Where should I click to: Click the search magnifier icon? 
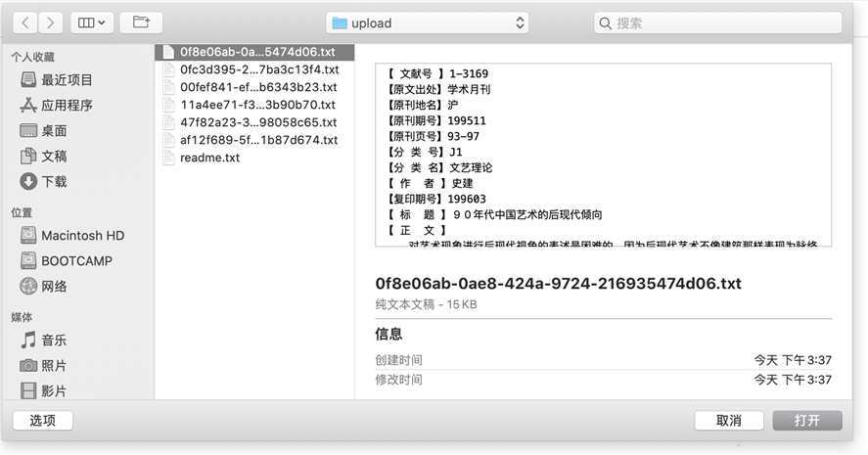point(605,23)
